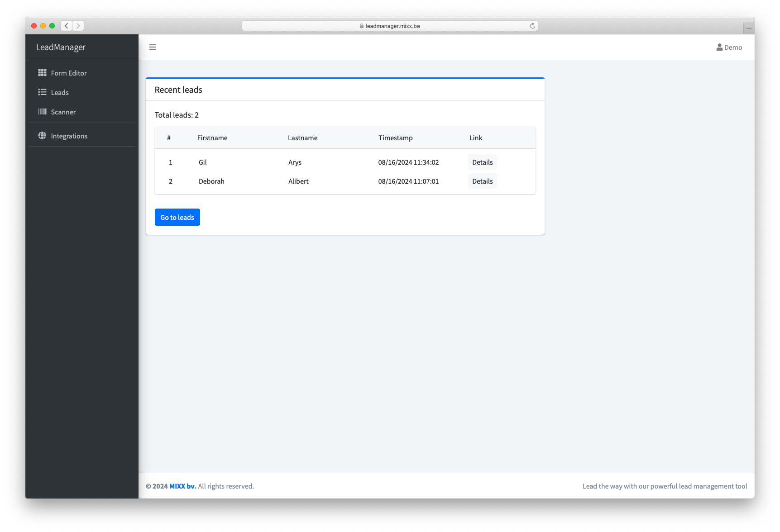This screenshot has height=532, width=780.
Task: Click the Integrations globe icon
Action: tap(42, 136)
